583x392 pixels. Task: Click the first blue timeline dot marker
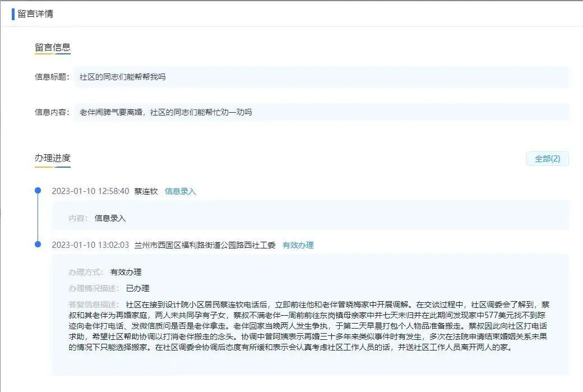coord(38,191)
